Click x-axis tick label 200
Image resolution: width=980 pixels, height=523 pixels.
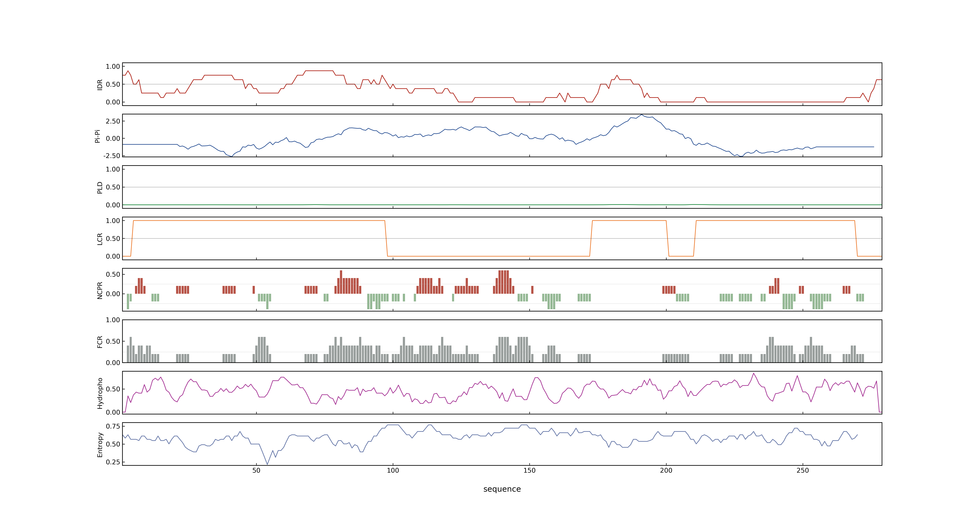point(666,470)
